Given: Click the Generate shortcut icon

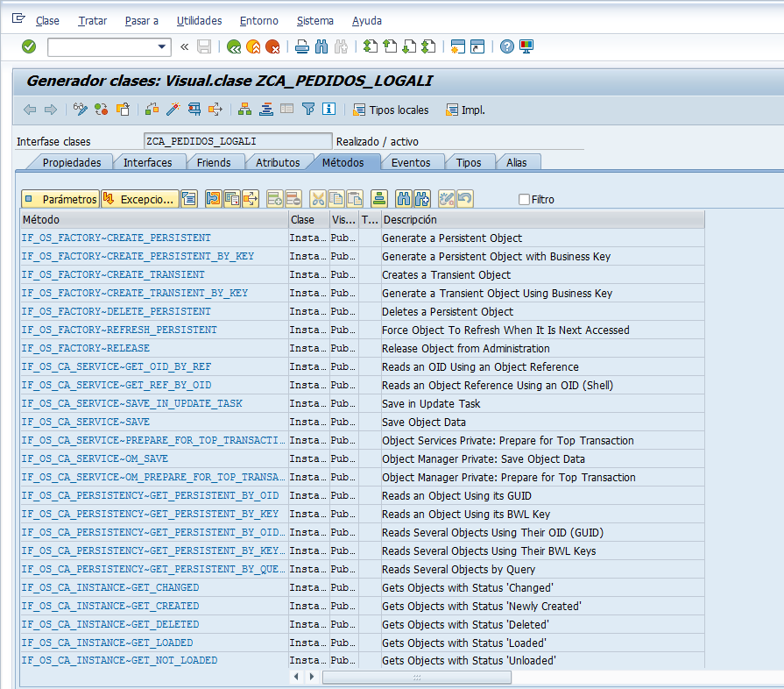Looking at the screenshot, I should [x=477, y=47].
